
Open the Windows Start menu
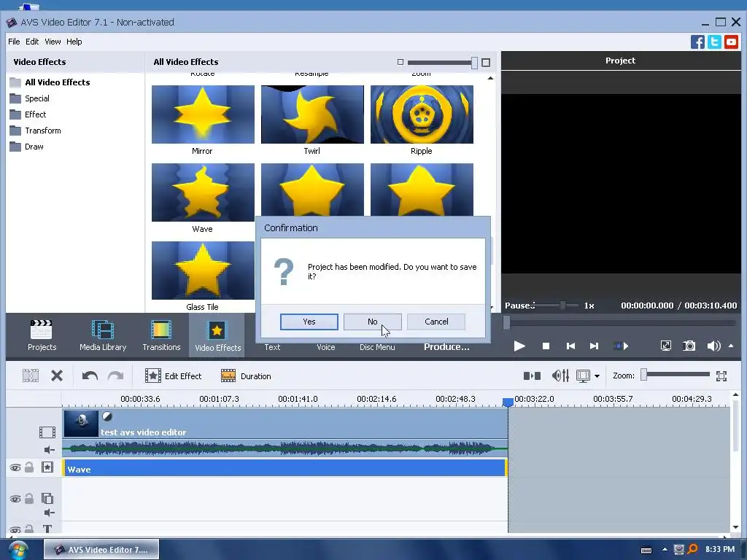(x=18, y=550)
